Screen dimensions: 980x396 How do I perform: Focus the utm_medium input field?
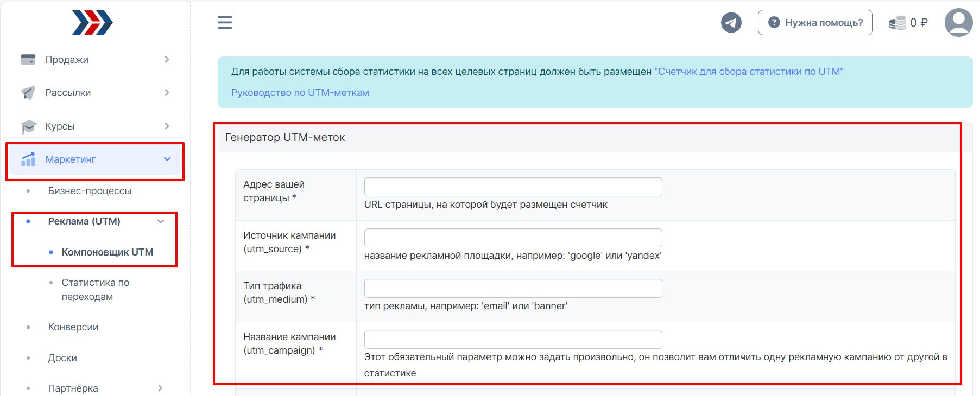pyautogui.click(x=513, y=288)
